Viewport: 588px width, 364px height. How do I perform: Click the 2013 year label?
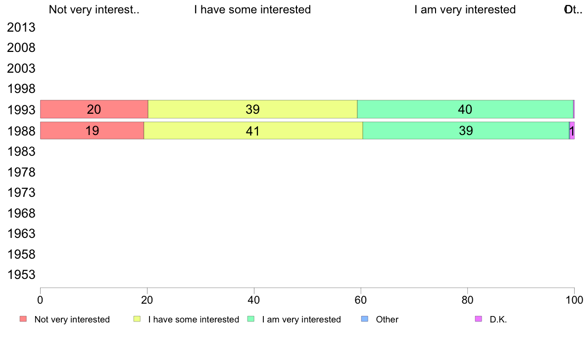click(x=21, y=27)
